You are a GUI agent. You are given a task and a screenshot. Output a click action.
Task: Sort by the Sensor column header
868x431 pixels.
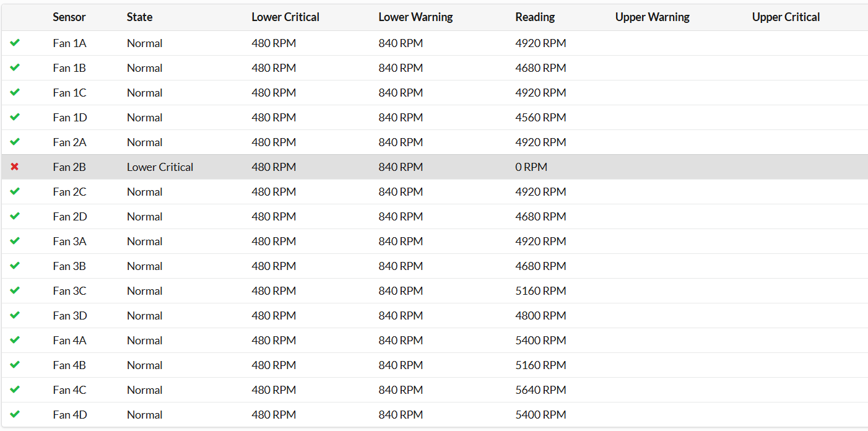coord(69,17)
